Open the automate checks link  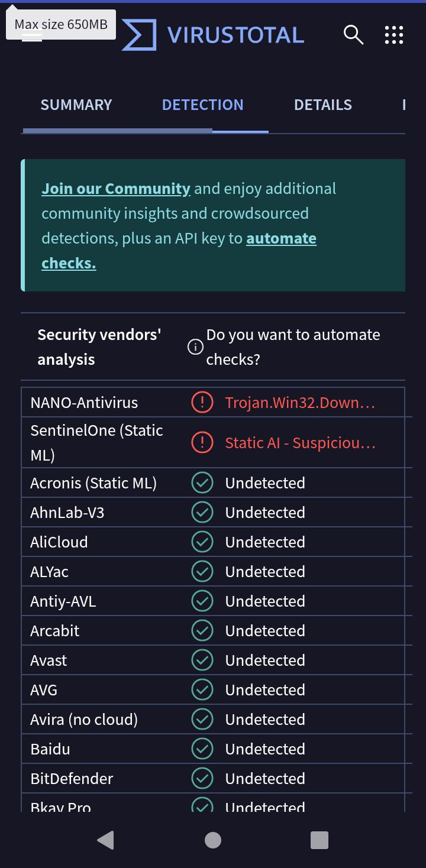pos(281,238)
